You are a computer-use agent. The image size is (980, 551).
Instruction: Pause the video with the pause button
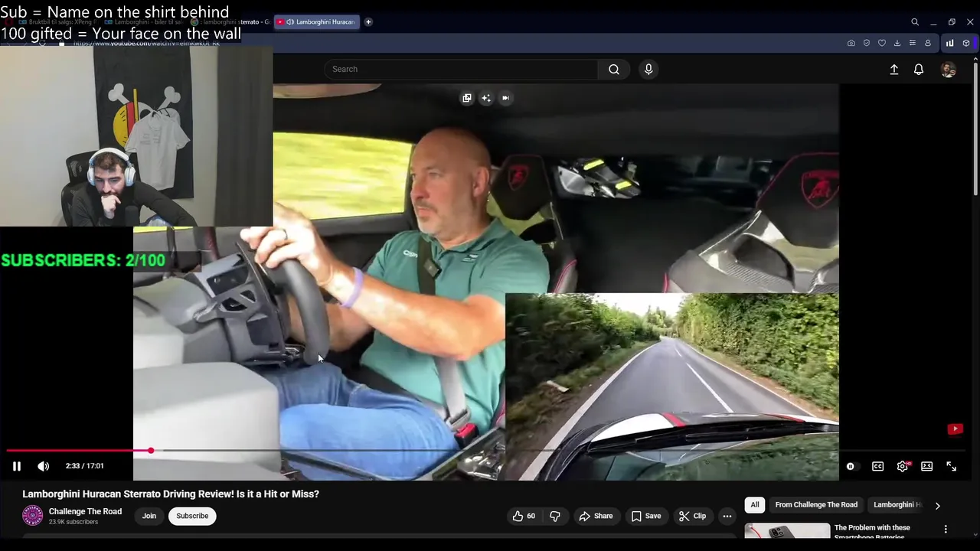click(x=17, y=466)
